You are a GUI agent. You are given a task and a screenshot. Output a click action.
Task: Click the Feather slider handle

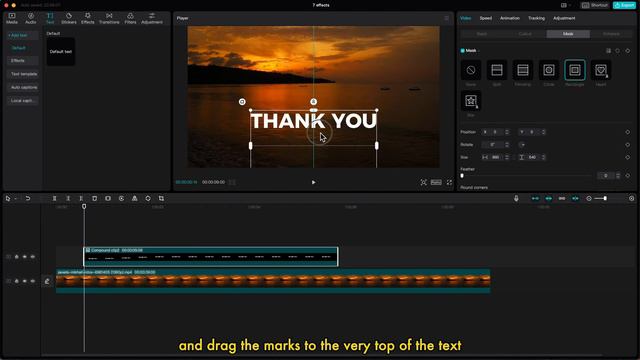tap(462, 176)
